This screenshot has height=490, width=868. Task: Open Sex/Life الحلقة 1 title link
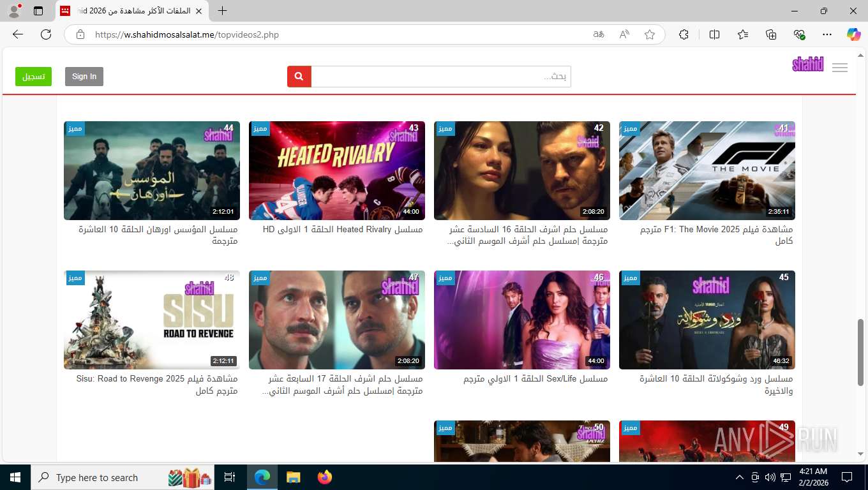pos(535,379)
